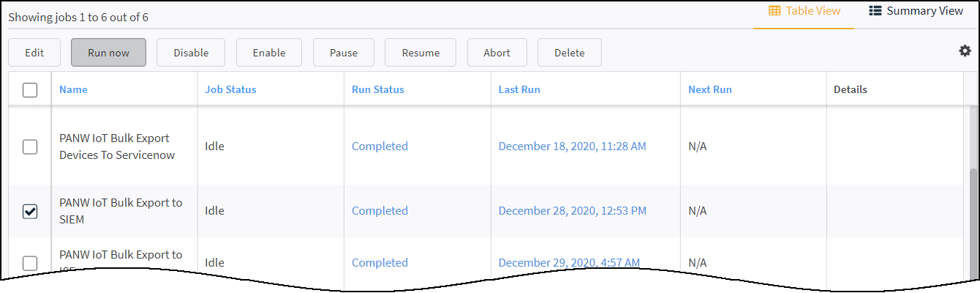
Task: Toggle the select-all jobs checkbox
Action: click(30, 90)
